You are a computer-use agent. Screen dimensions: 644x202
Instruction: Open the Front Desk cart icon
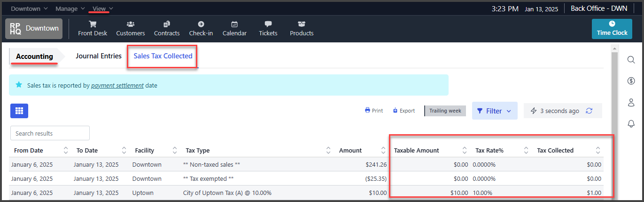click(93, 24)
